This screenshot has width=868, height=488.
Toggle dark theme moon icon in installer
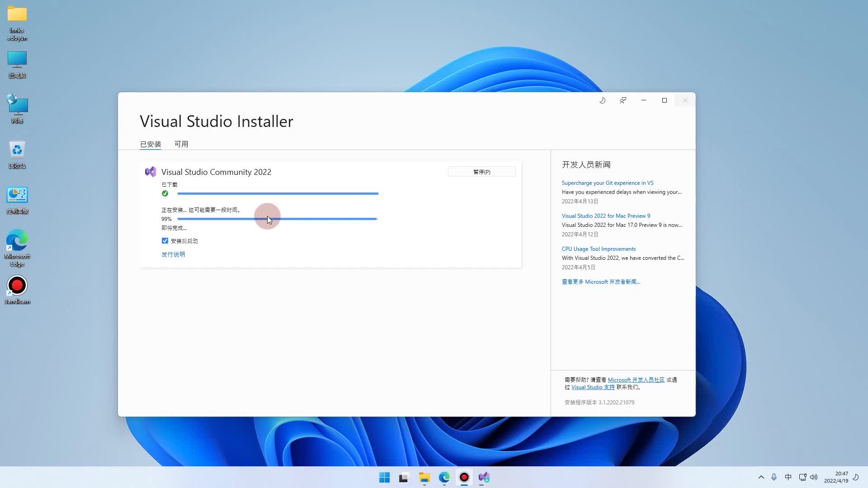pos(602,100)
